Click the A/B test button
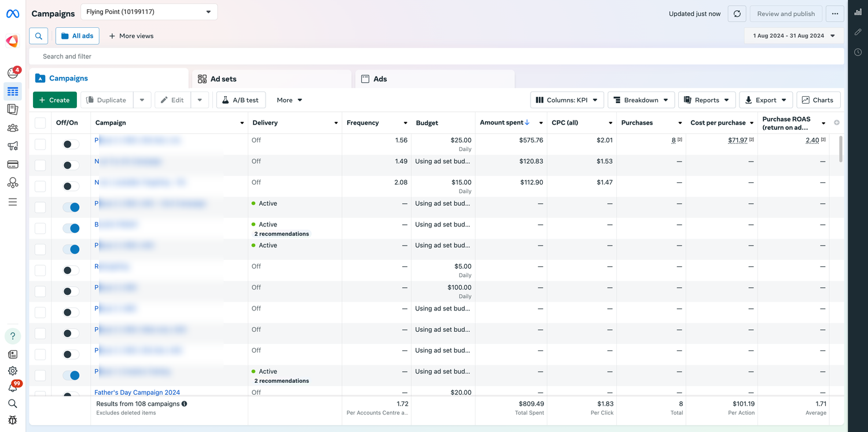 [241, 100]
